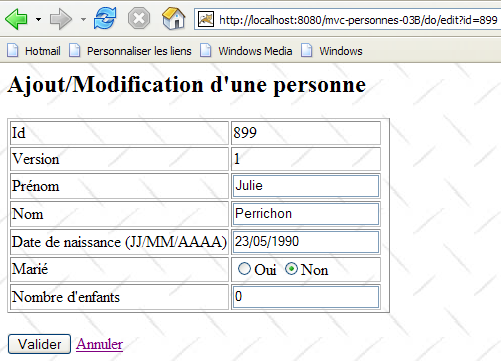This screenshot has width=501, height=361.
Task: Click the Windows Media bookmark page icon
Action: coord(206,51)
